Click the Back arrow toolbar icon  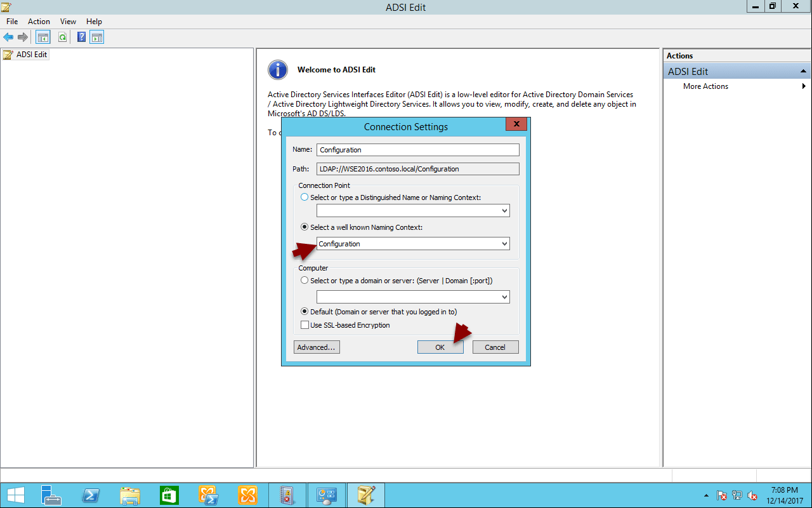8,37
